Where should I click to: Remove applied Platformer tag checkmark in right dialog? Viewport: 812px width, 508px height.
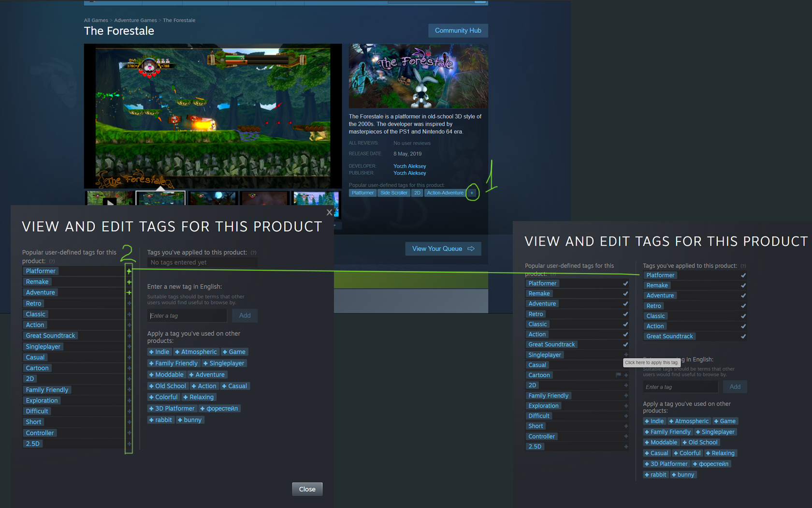(743, 275)
